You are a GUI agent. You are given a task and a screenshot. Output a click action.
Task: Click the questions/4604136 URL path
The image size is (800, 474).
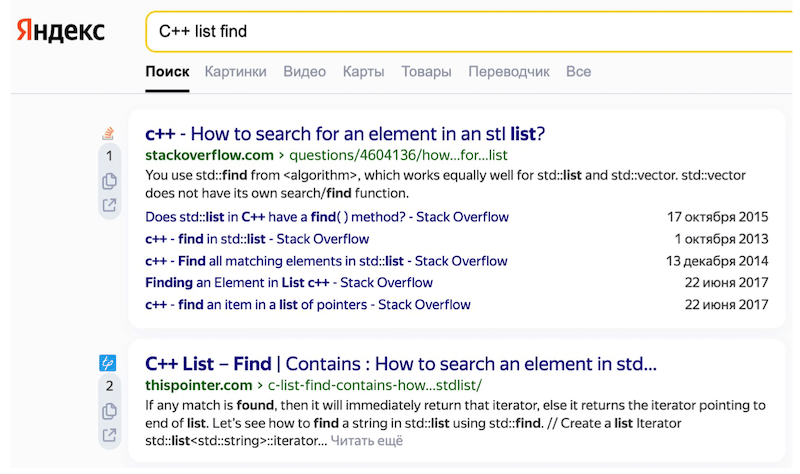coord(398,155)
